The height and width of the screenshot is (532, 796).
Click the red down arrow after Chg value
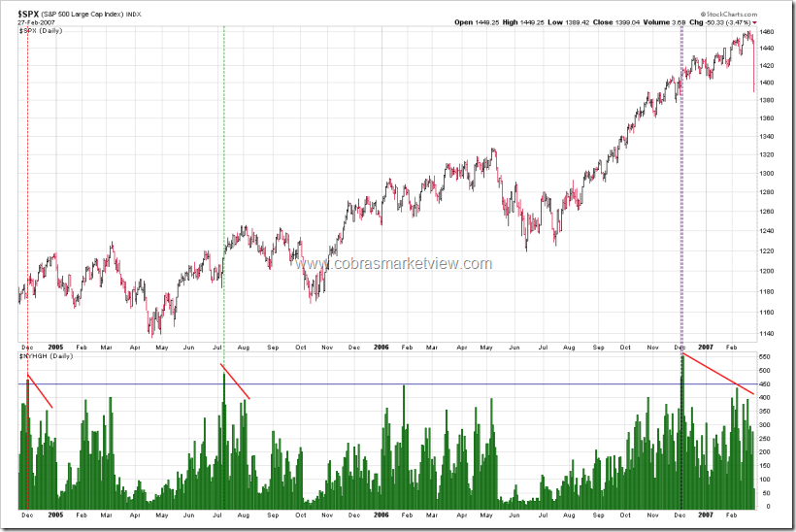[x=754, y=23]
